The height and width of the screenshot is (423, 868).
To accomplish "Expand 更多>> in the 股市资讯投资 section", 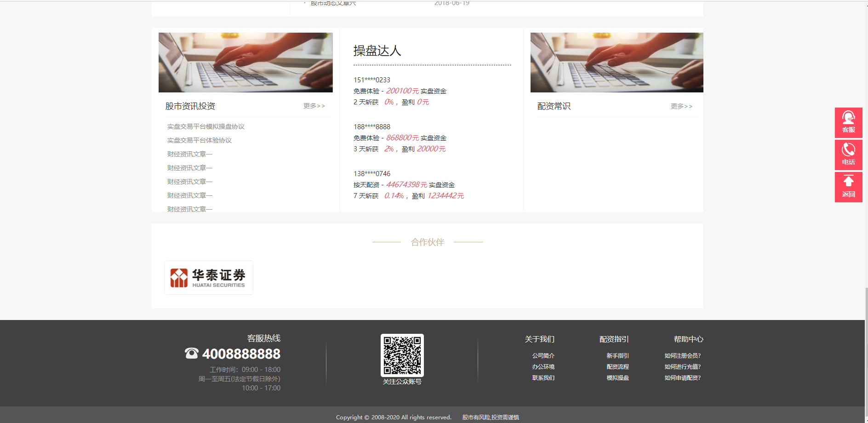I will pyautogui.click(x=314, y=106).
